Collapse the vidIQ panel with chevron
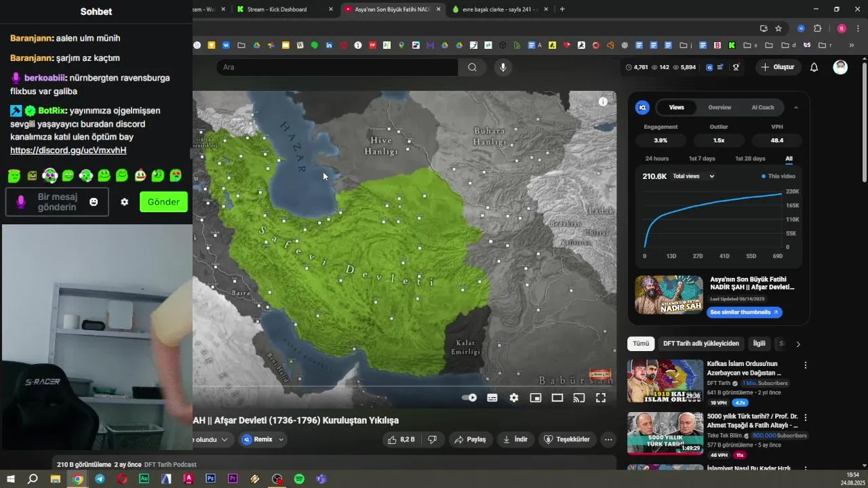868x488 pixels. (x=796, y=107)
